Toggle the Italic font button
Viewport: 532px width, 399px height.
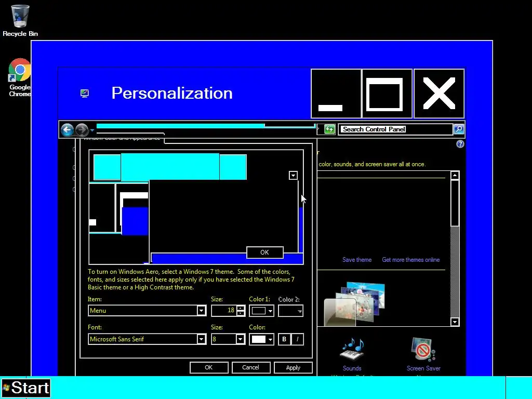298,339
